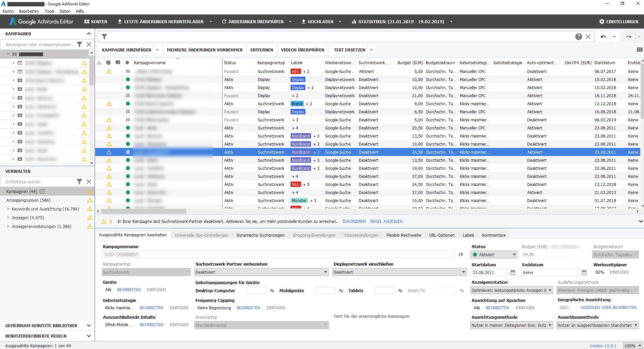Open the help question mark icon
The image size is (644, 349).
tap(578, 37)
